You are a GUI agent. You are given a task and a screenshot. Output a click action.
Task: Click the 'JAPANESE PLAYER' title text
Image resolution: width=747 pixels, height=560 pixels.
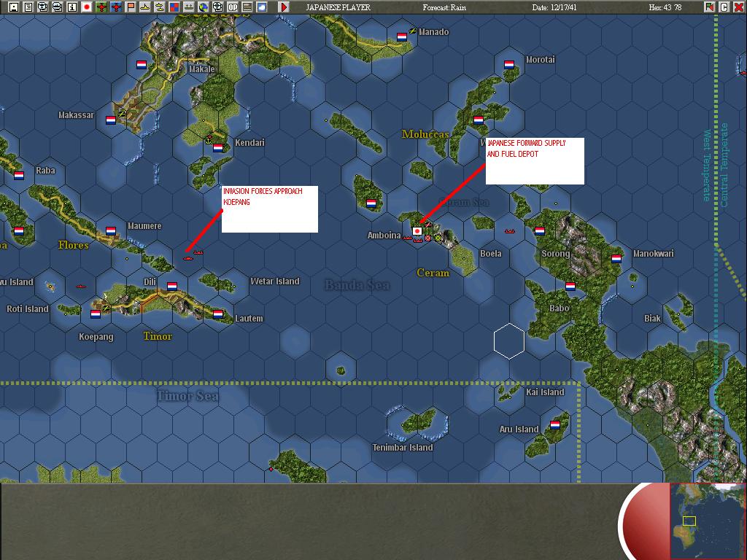[x=338, y=7]
